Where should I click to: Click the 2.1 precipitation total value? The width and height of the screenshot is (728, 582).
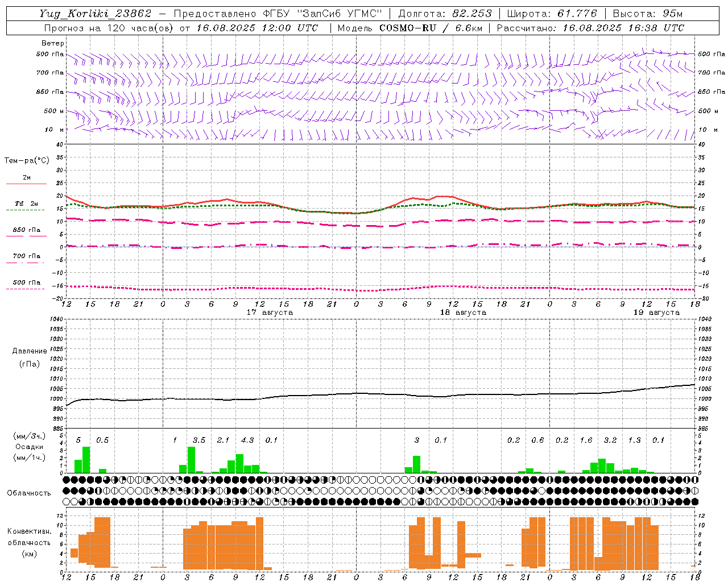coord(223,440)
